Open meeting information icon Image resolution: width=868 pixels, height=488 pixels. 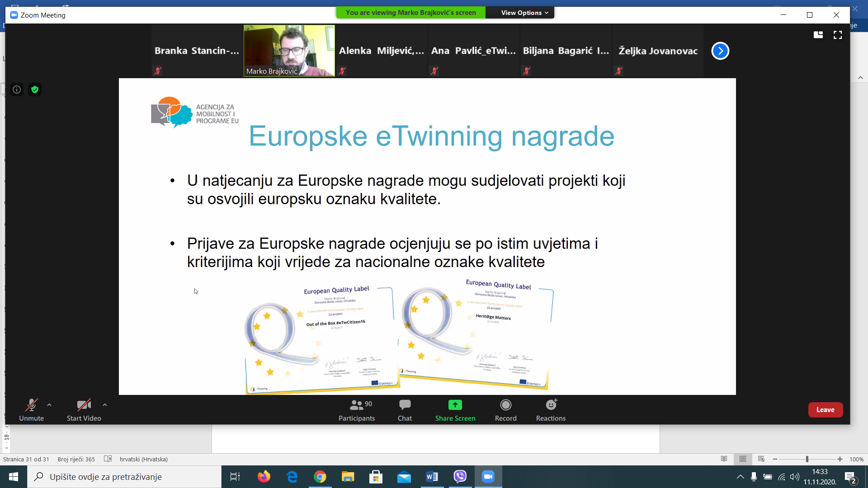click(x=17, y=89)
